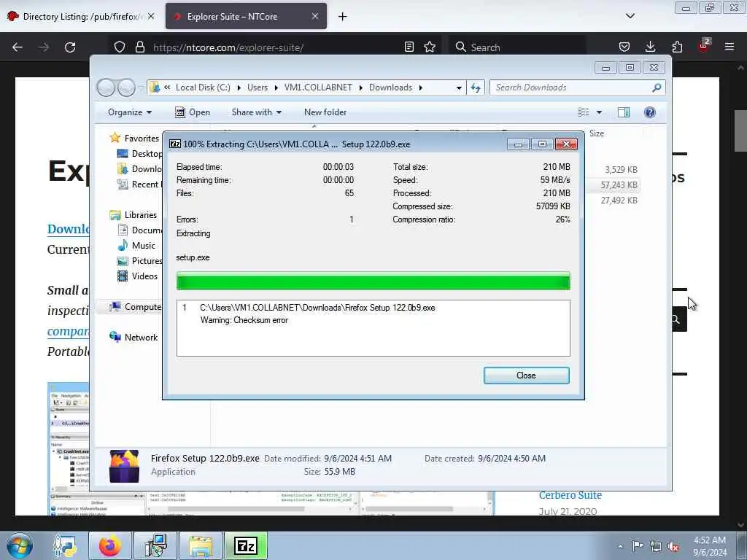The height and width of the screenshot is (560, 747).
Task: Select Music library in navigation pane
Action: [136, 246]
